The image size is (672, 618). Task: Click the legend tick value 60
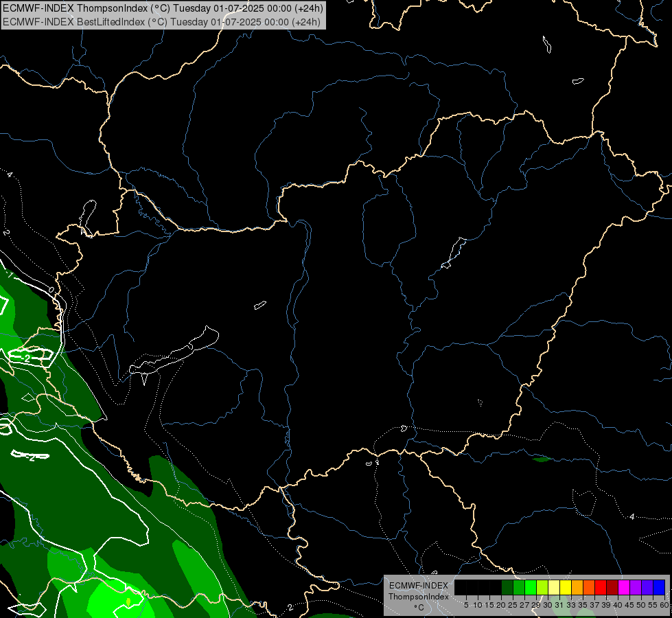click(x=665, y=605)
